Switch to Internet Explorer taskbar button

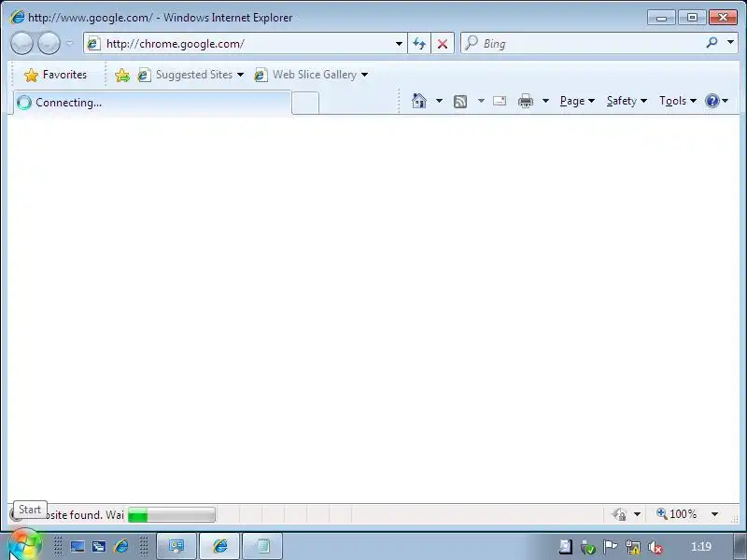click(x=219, y=546)
